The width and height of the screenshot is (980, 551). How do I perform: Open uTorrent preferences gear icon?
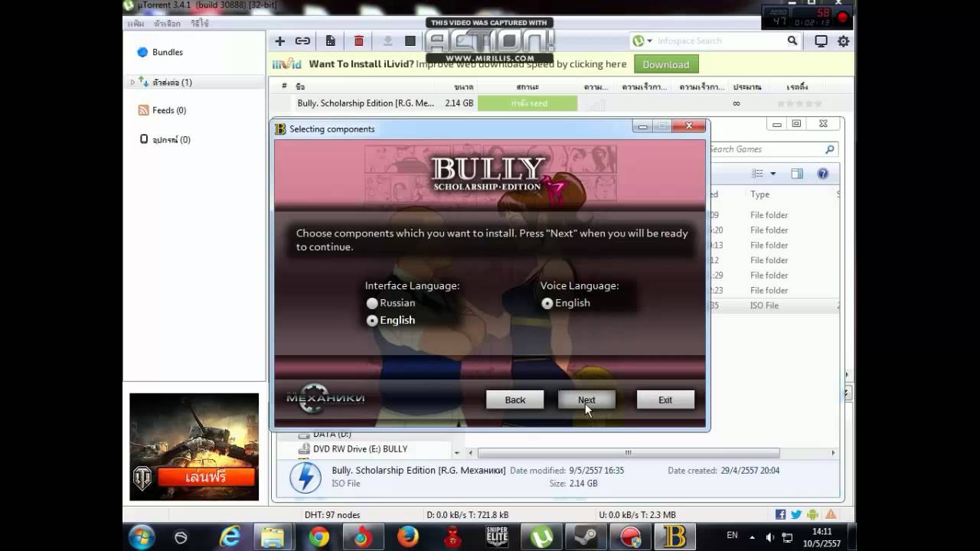coord(844,41)
